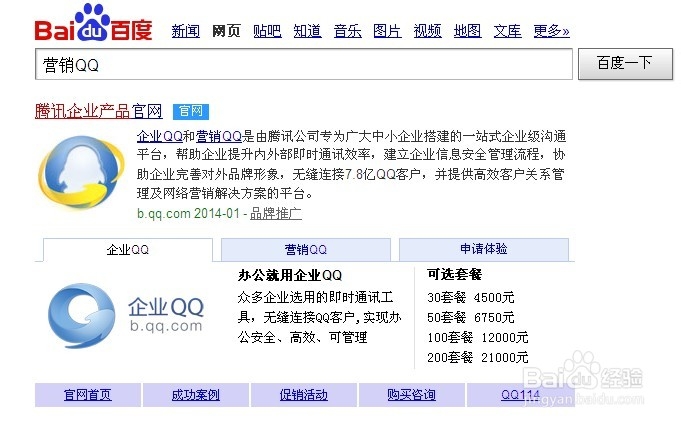Screen dimensions: 681x424
Task: Select the 网页 navigation item
Action: pos(226,31)
